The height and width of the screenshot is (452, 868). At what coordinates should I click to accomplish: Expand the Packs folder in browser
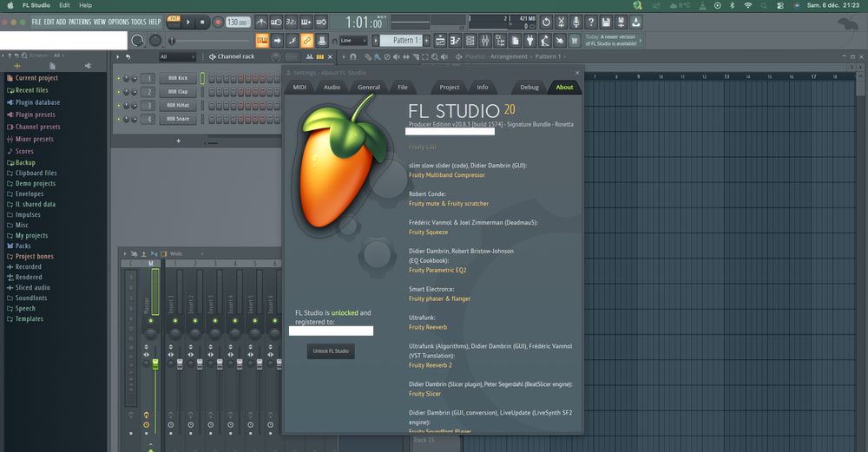(x=23, y=246)
